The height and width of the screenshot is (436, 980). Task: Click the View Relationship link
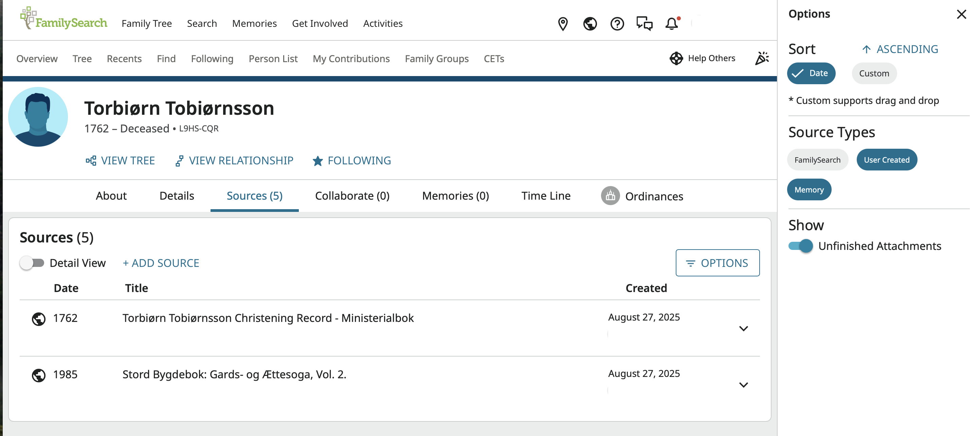point(234,161)
